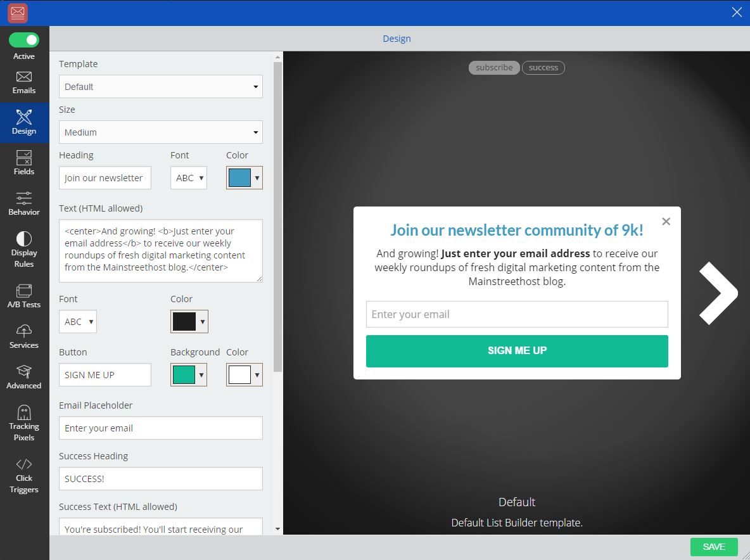
Task: Open the heading Font ABC dropdown
Action: (x=188, y=177)
